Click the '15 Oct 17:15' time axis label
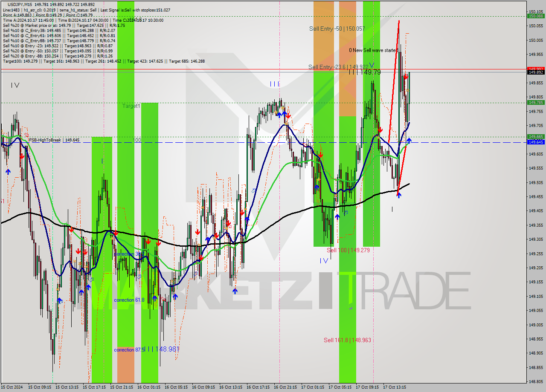This screenshot has width=546, height=392. tap(94, 387)
